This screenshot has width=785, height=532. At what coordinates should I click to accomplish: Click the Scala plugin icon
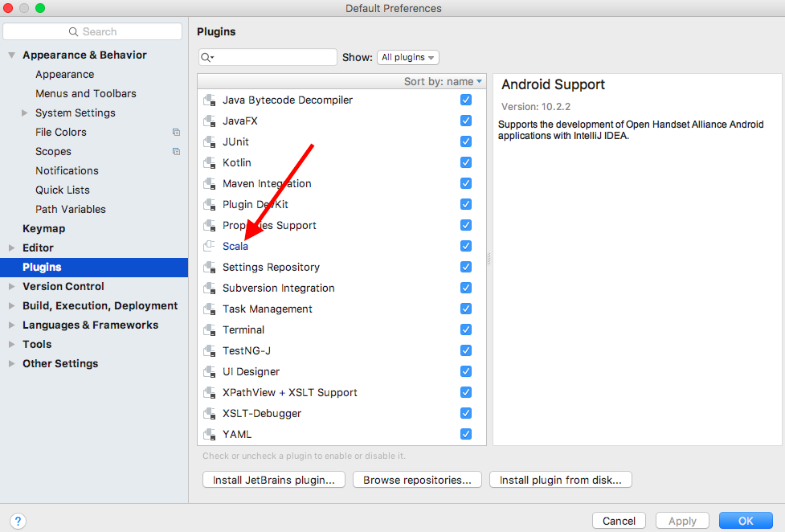[209, 246]
